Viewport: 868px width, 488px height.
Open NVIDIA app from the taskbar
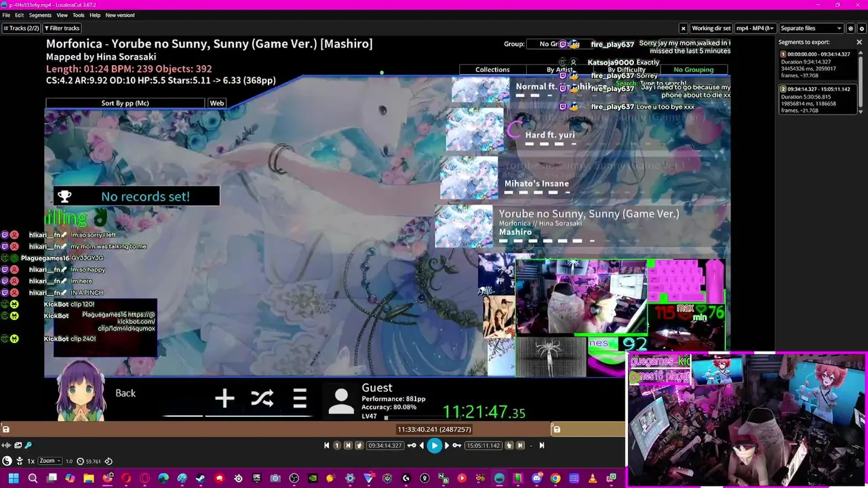tap(313, 478)
